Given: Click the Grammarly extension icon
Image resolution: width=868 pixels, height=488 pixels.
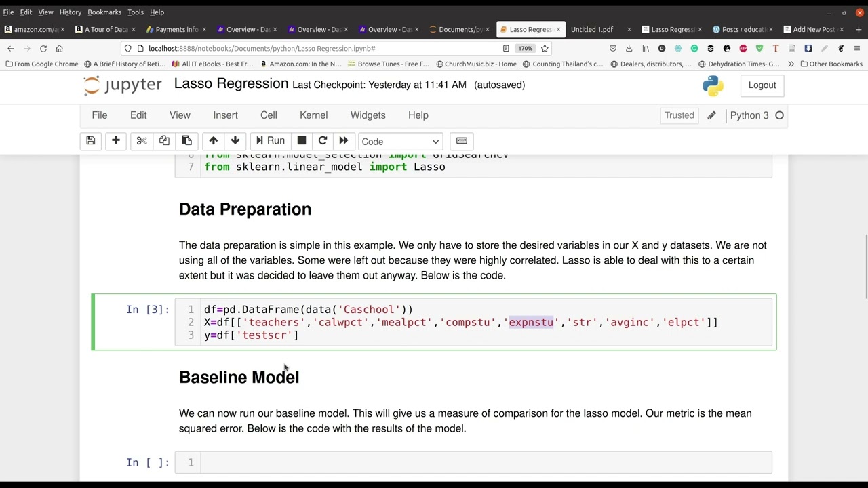Looking at the screenshot, I should (694, 49).
